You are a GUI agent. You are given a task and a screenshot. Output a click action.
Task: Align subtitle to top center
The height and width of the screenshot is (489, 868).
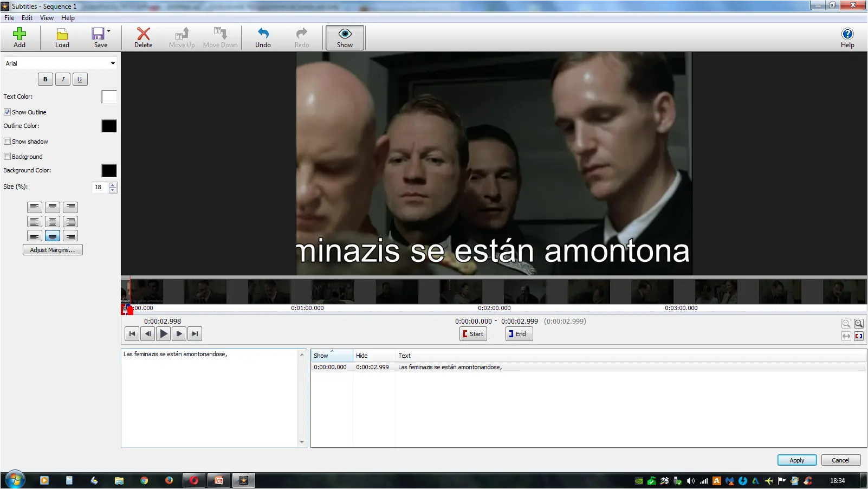(53, 207)
